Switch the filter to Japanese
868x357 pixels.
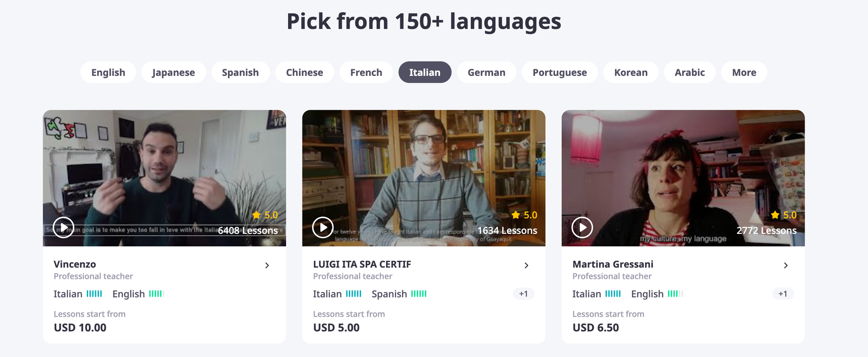click(174, 72)
